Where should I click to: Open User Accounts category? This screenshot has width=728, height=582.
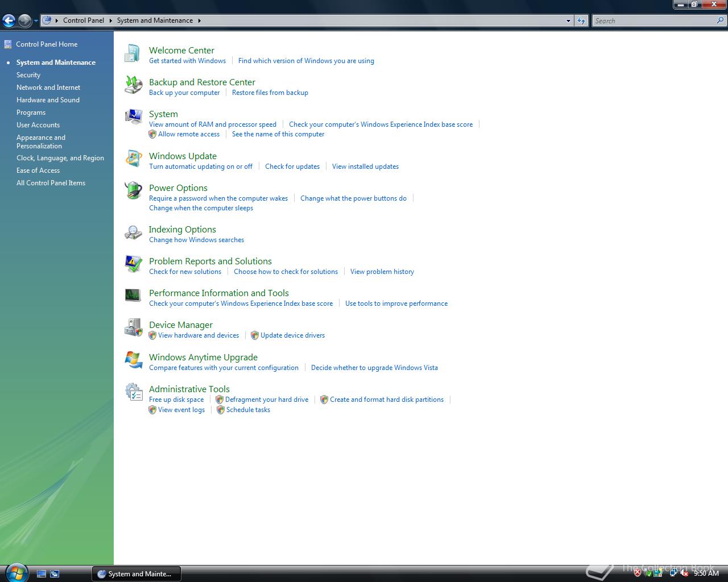point(38,125)
